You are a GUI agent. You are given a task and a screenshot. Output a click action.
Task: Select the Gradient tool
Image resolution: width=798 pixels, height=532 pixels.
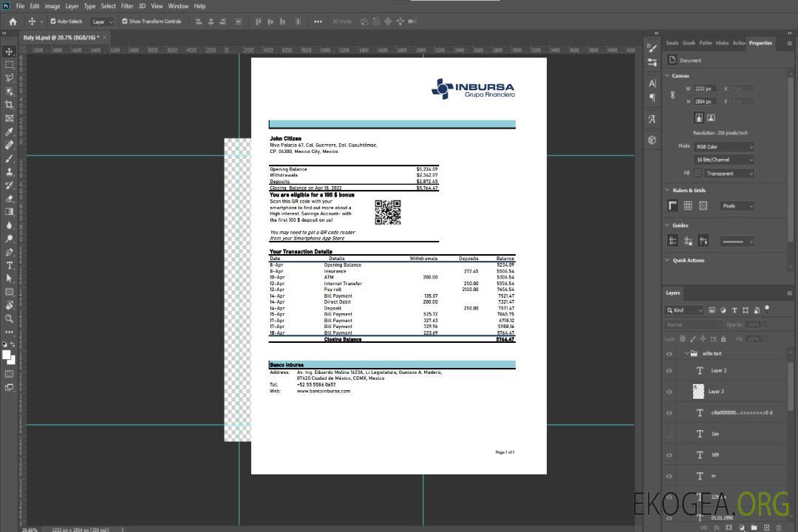click(x=9, y=212)
